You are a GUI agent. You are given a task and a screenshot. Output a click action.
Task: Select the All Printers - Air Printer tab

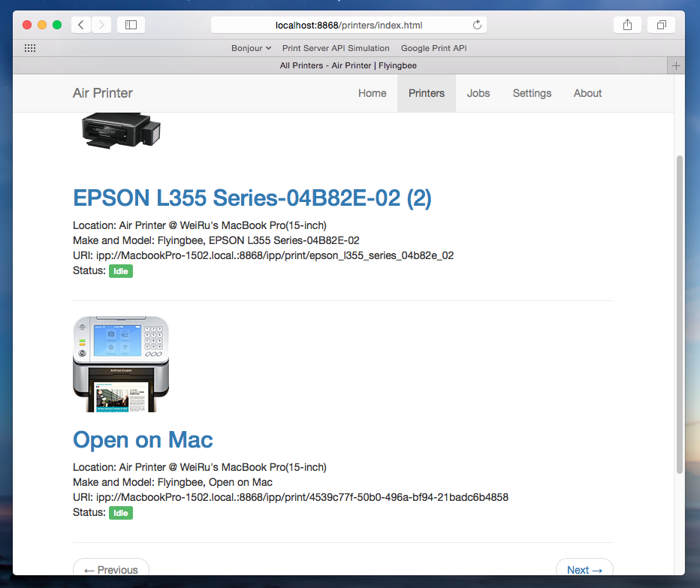[348, 65]
